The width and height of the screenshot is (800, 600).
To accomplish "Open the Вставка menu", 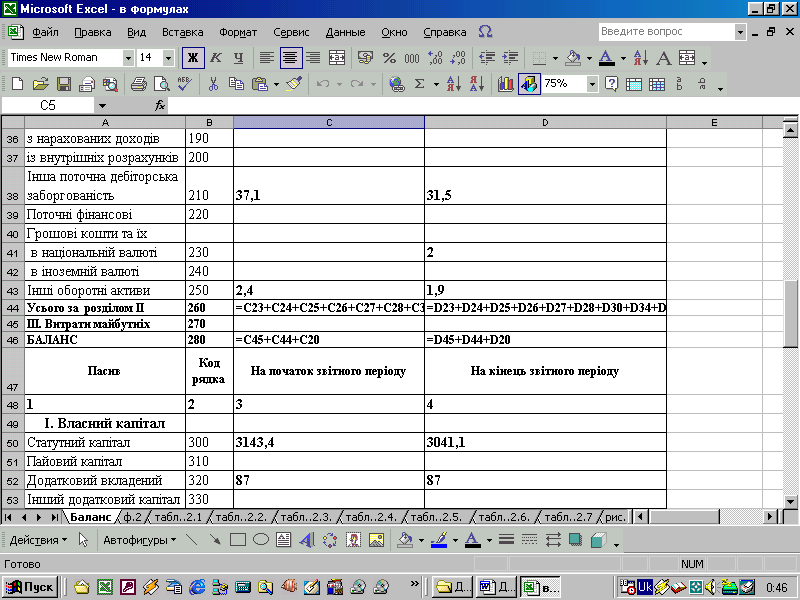I will pos(183,32).
